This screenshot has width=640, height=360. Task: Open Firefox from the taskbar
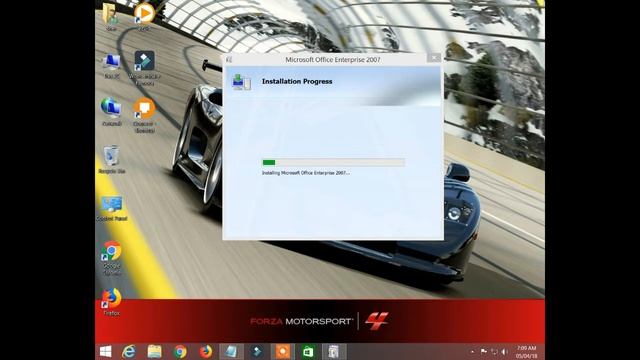pos(206,351)
